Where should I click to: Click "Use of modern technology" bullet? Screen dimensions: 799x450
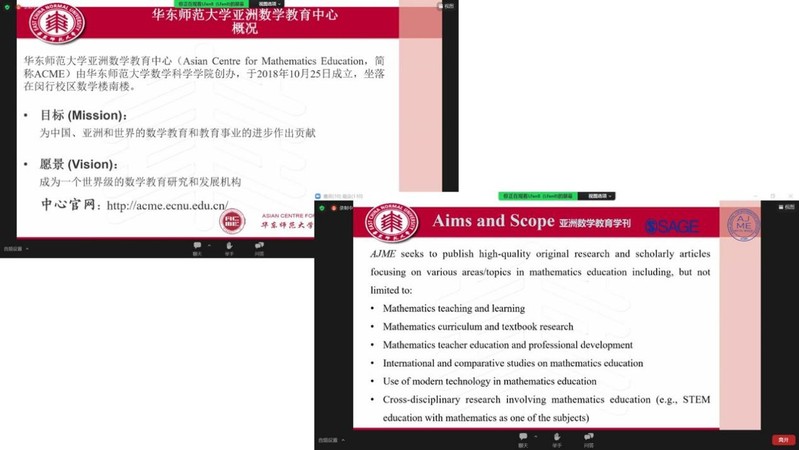tap(489, 381)
